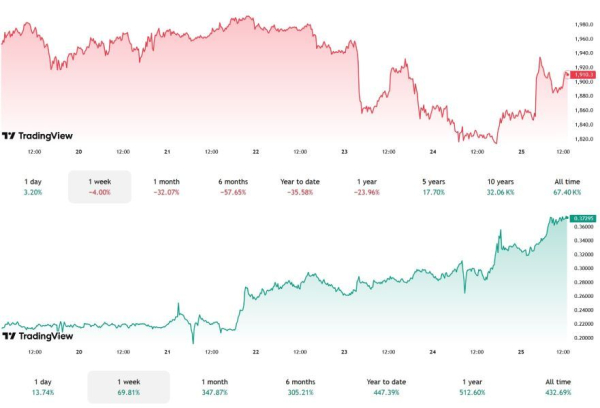Select the 1 week range showing −4.00%
The height and width of the screenshot is (408, 600).
tap(99, 186)
